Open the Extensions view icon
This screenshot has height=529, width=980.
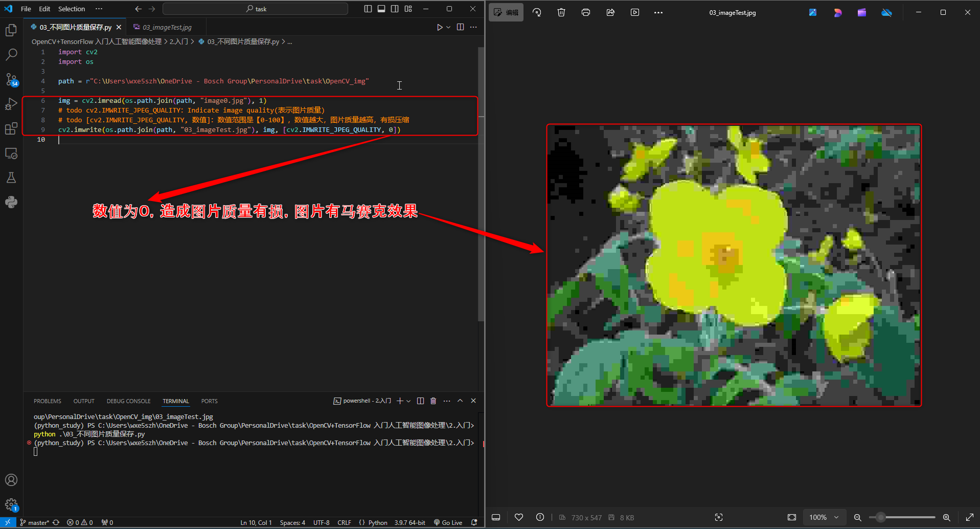tap(11, 128)
